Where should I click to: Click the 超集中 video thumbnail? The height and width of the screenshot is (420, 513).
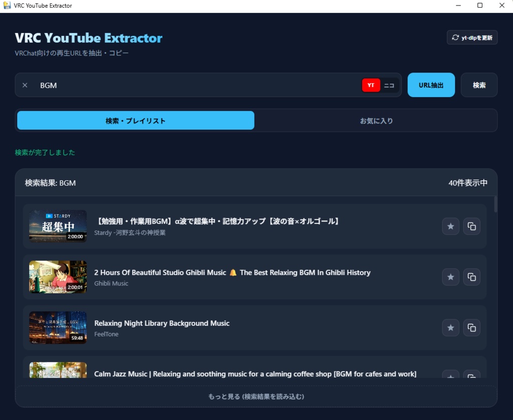58,226
